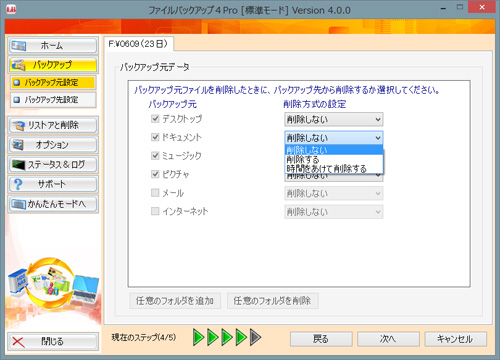Screen dimensions: 500x360
Task: Click the red X icon beside 閉じる
Action: [18, 342]
